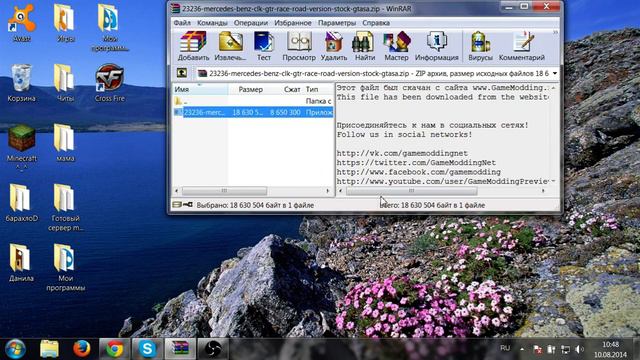Click the Выбрано status bar text
This screenshot has width=640, height=360.
tap(255, 205)
